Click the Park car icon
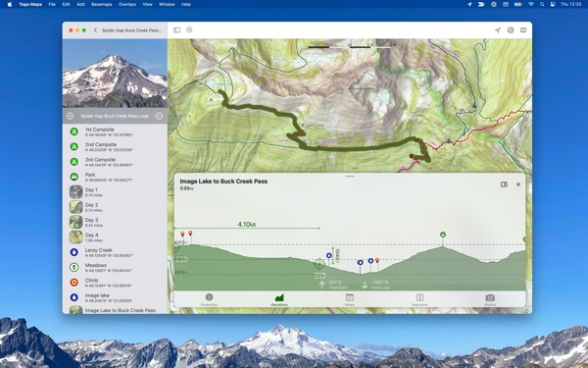The image size is (588, 368). pos(74,177)
